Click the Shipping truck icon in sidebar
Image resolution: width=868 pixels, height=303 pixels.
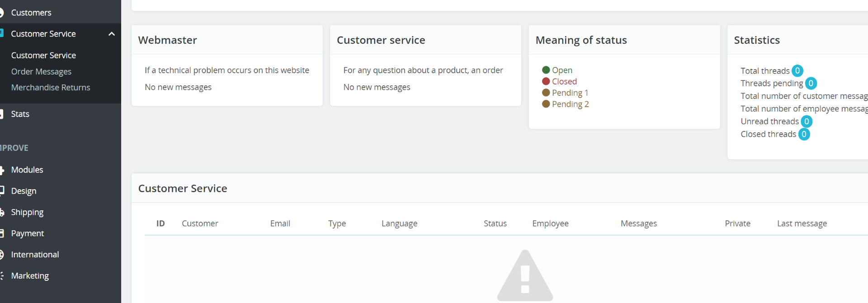(2, 212)
